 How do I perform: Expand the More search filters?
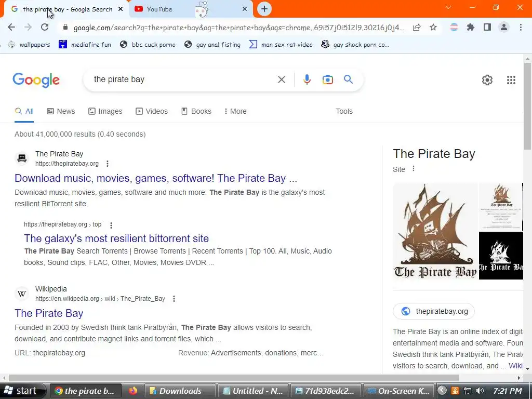pyautogui.click(x=235, y=111)
